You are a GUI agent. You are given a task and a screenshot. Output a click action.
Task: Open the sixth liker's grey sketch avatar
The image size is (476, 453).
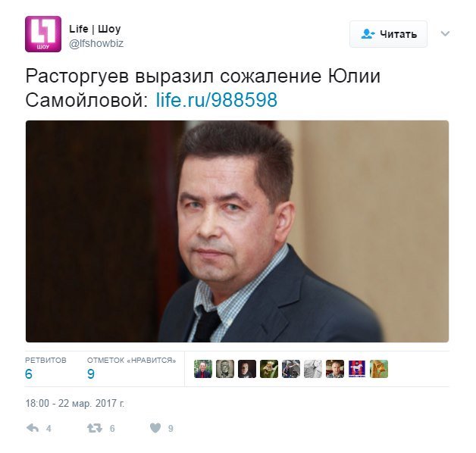313,369
